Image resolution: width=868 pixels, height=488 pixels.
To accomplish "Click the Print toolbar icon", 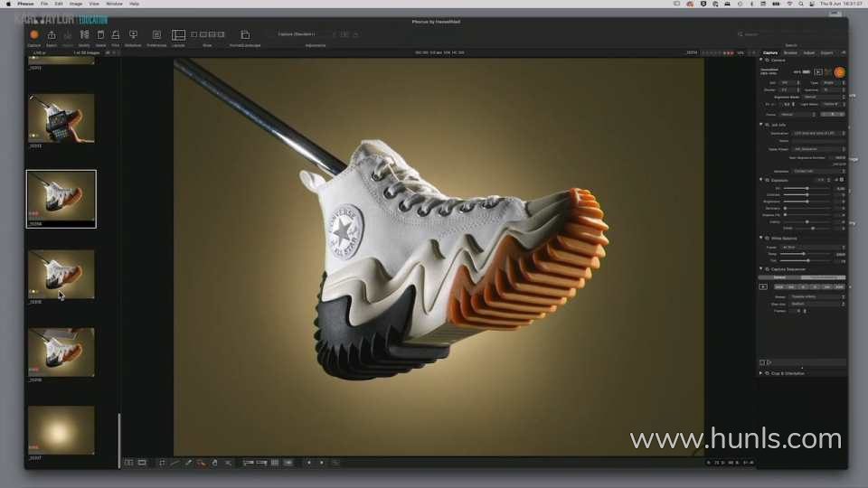I will point(116,35).
